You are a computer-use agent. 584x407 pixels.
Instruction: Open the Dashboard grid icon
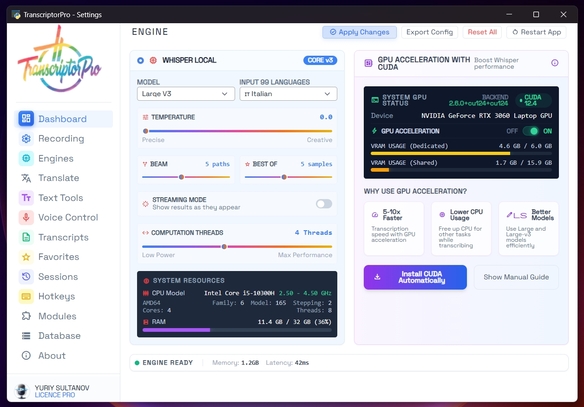click(x=26, y=118)
